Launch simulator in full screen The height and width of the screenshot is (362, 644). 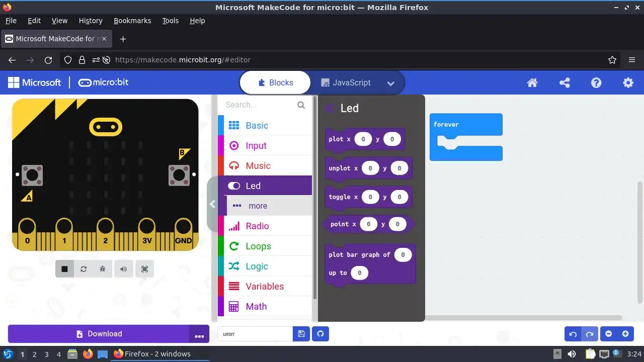click(145, 269)
